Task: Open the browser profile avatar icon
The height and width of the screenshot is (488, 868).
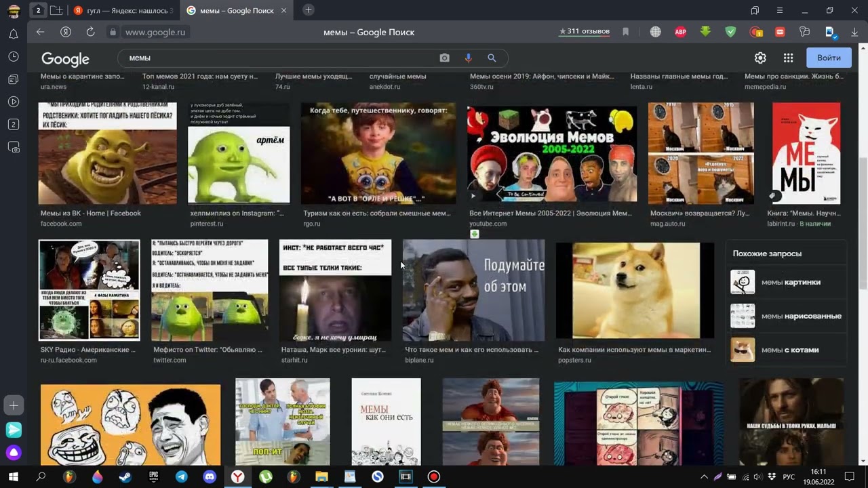Action: 14,11
